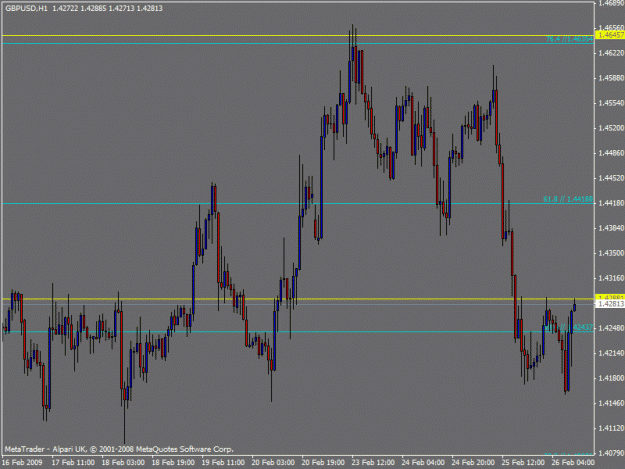Viewport: 625px width, 469px height.
Task: Click the 18 Feb 19:00 time label
Action: (173, 463)
